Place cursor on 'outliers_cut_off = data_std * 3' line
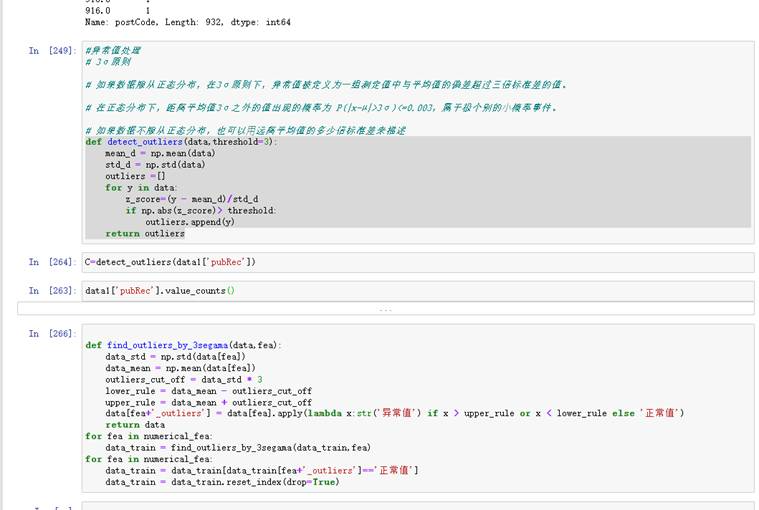The image size is (759, 510). coord(184,380)
